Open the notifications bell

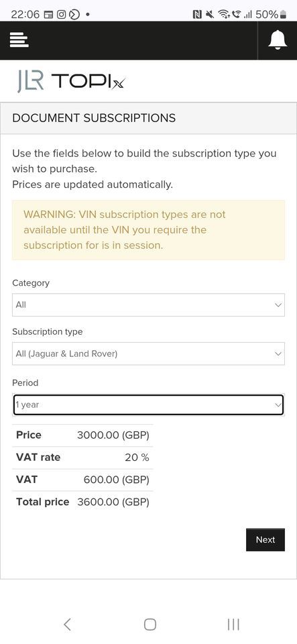click(x=278, y=40)
